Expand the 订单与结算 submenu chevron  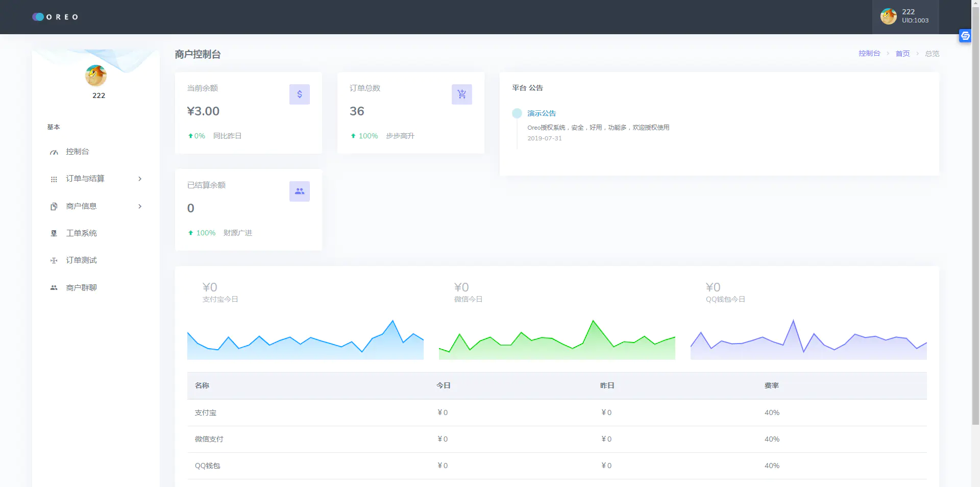point(140,179)
